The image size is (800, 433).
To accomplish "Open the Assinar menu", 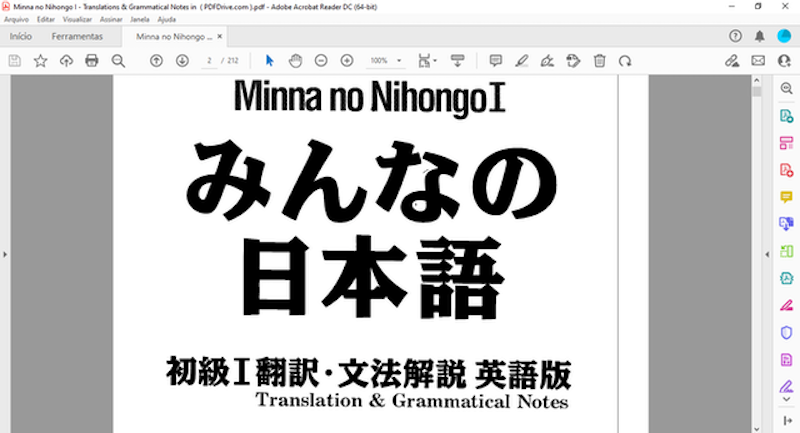I will (x=111, y=19).
